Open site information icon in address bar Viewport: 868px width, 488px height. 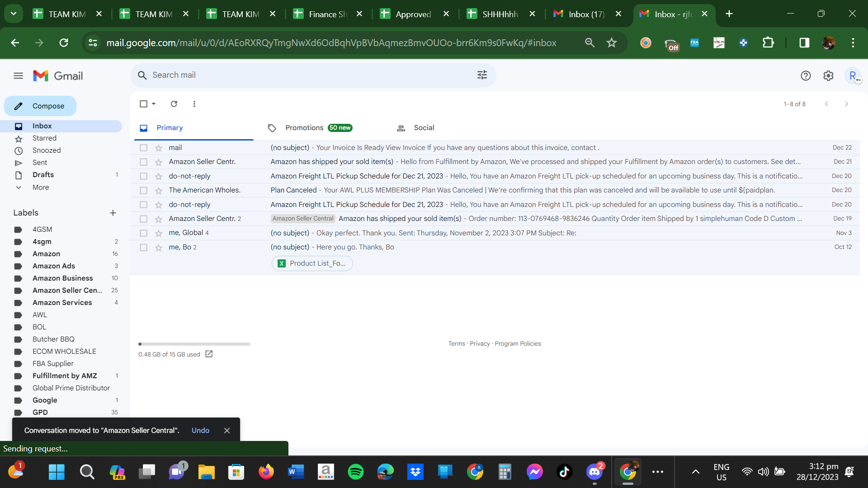pyautogui.click(x=93, y=43)
